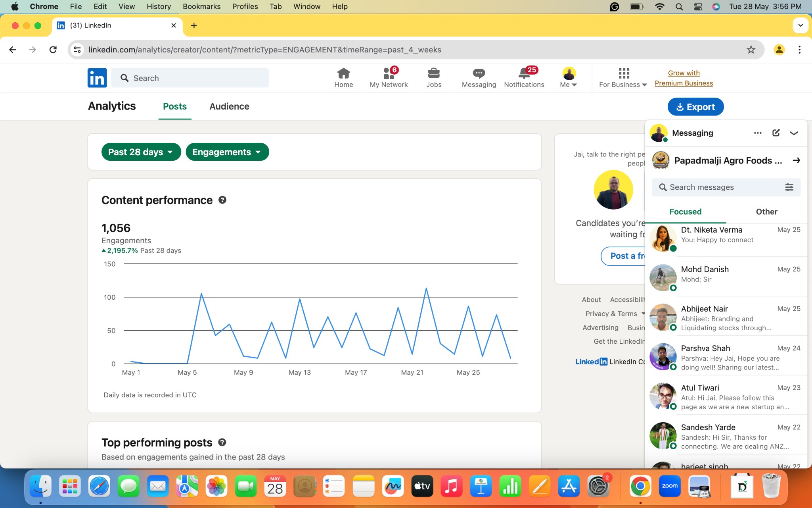Open Sandesh Yarde conversation

[726, 435]
